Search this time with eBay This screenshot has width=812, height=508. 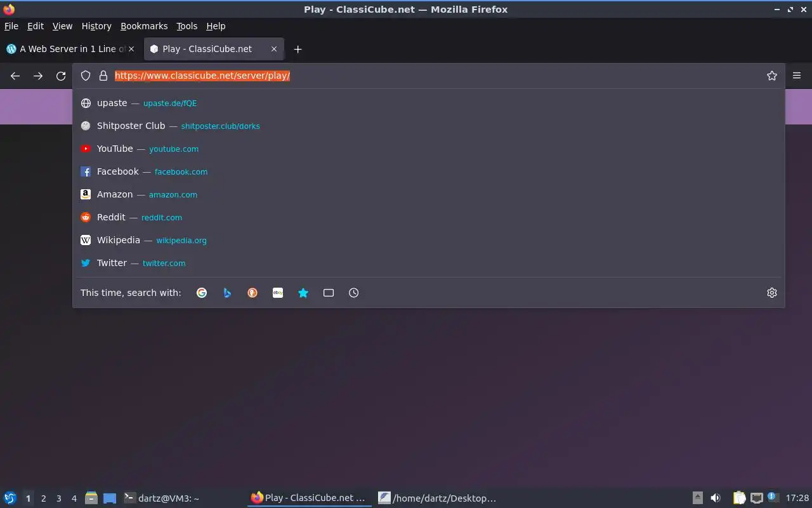(x=278, y=293)
